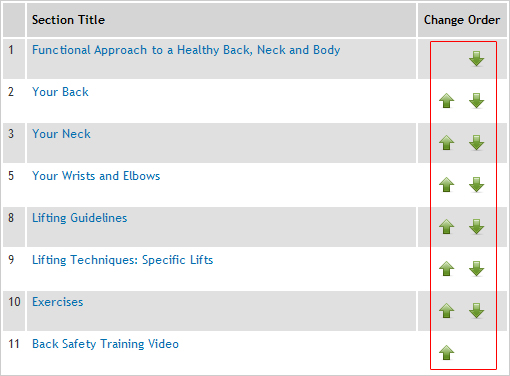The width and height of the screenshot is (510, 376).
Task: Move Exercises section up
Action: (447, 311)
